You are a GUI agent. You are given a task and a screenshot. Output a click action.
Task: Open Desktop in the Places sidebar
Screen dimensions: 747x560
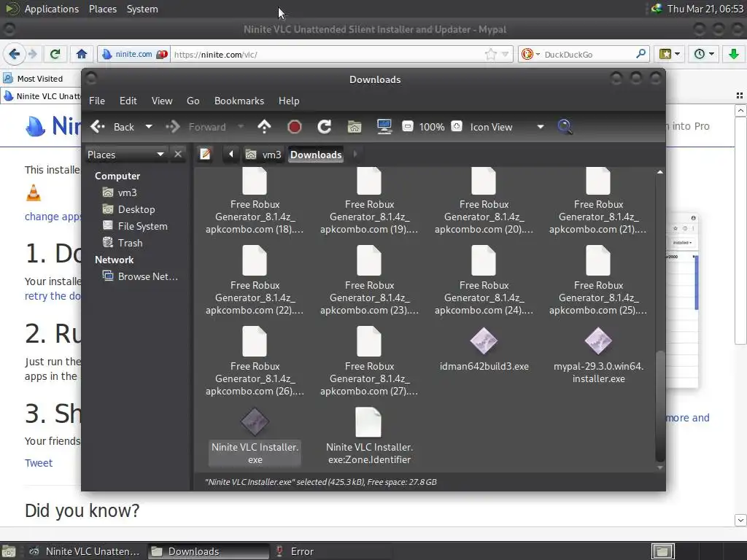129,209
